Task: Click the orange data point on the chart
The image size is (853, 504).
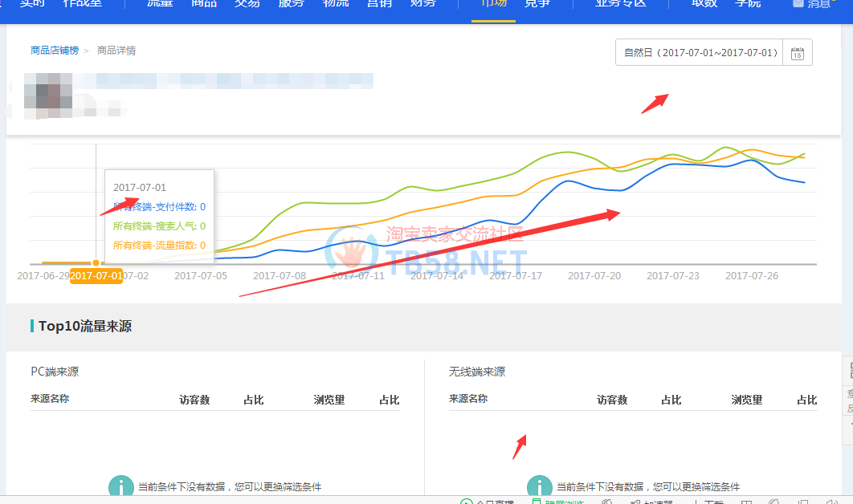Action: (96, 262)
